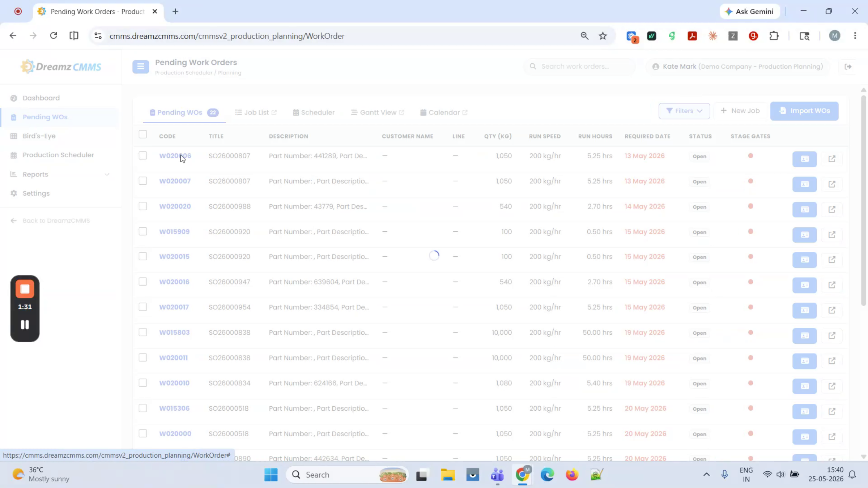Pause recording in the recorder widget
The image size is (868, 488).
[25, 325]
